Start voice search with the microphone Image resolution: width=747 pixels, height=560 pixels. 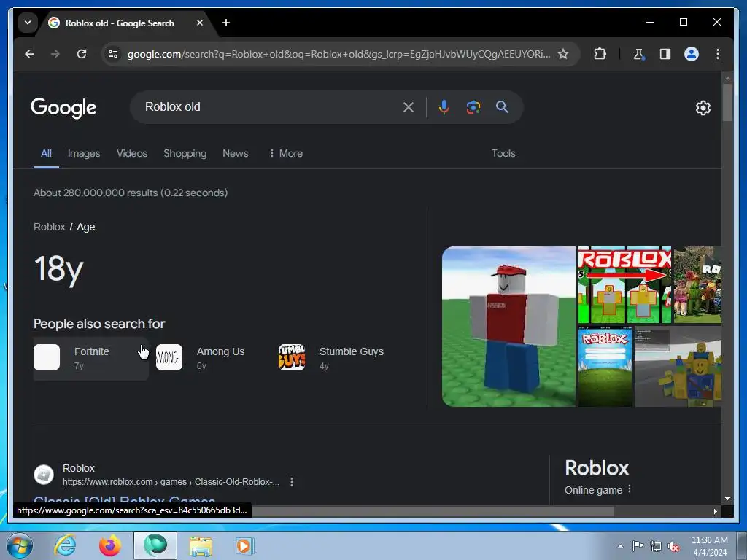click(x=444, y=107)
